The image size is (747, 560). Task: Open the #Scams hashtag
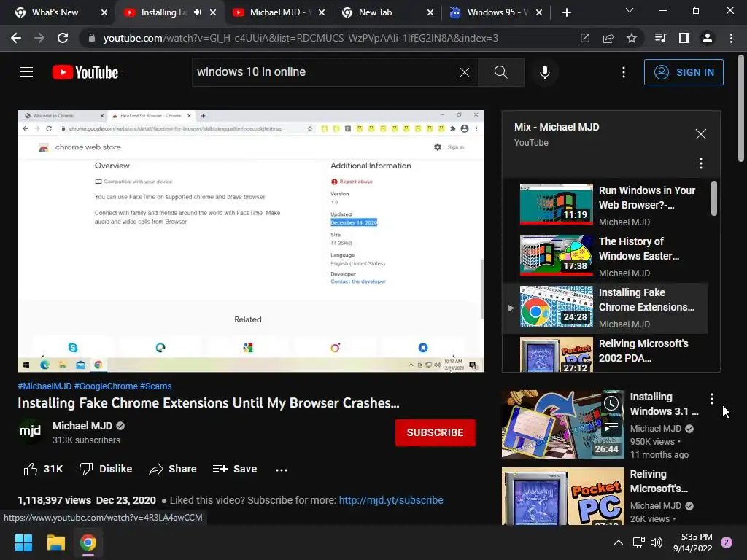click(x=156, y=386)
